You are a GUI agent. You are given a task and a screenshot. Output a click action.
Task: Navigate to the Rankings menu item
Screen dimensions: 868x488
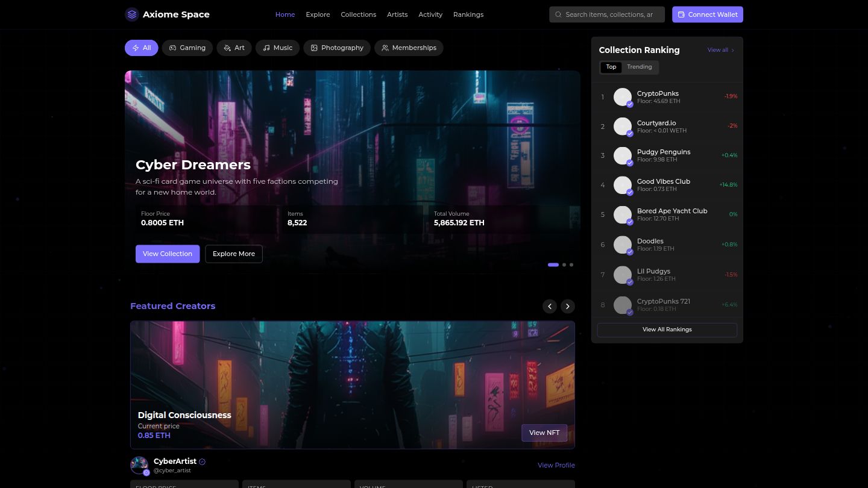[x=468, y=14]
